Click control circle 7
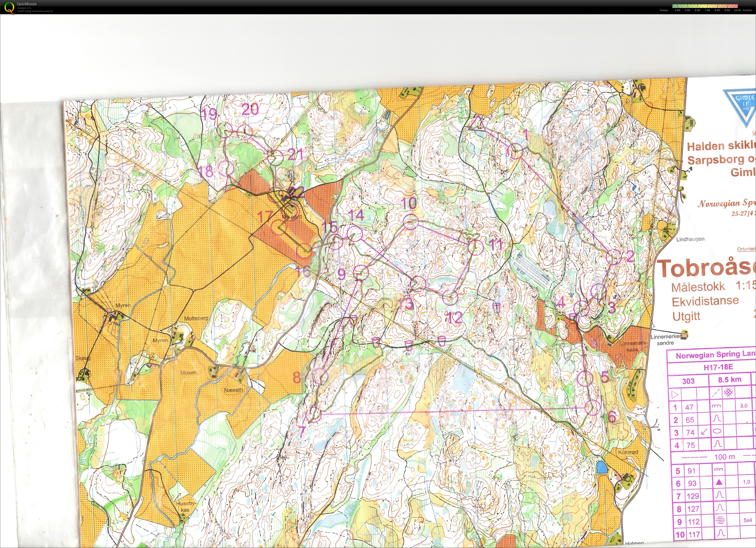Viewport: 756px width, 548px height. point(313,415)
